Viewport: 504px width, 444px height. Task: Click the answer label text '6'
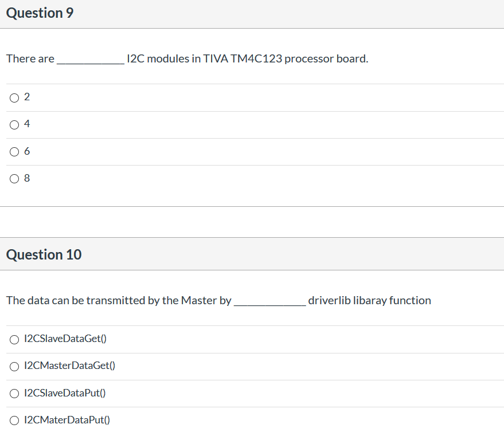[x=26, y=151]
